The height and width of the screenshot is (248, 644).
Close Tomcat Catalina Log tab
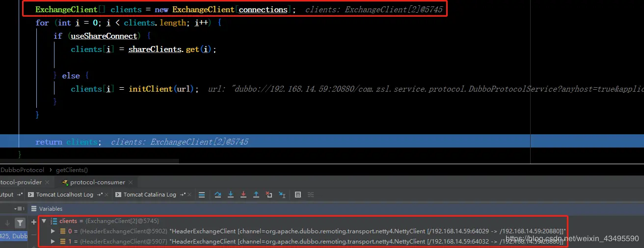click(190, 195)
